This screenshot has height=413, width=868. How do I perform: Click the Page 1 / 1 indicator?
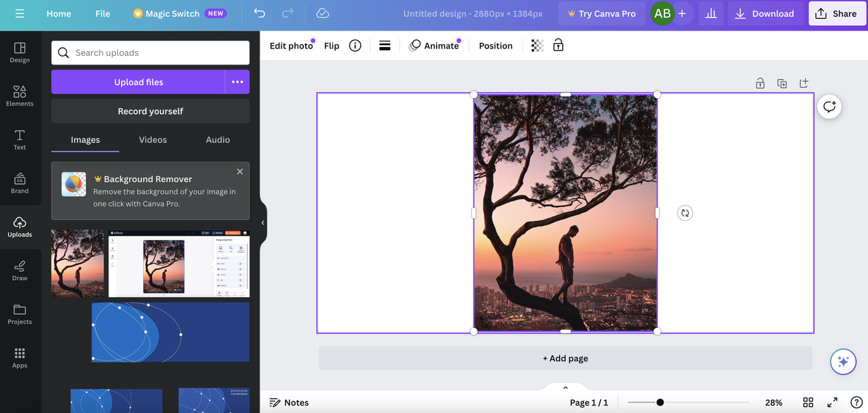click(x=589, y=403)
